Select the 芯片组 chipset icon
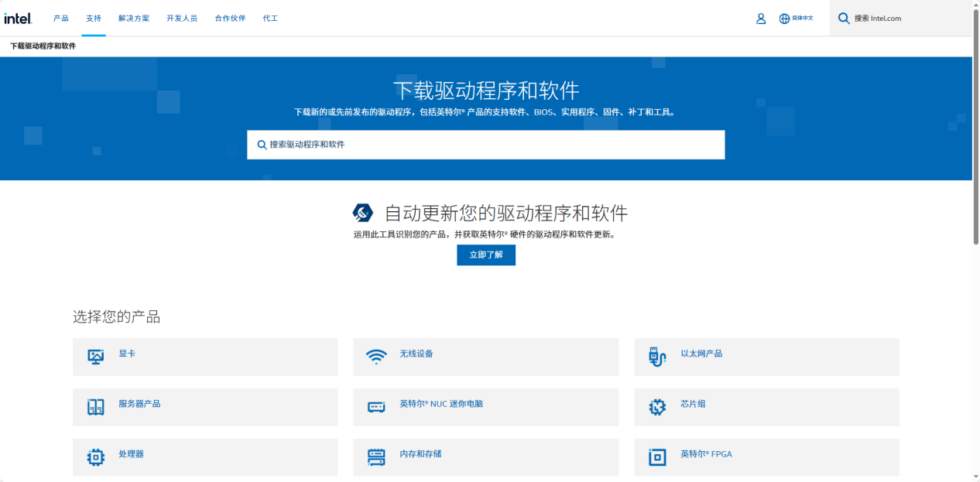Image resolution: width=980 pixels, height=482 pixels. pyautogui.click(x=657, y=406)
